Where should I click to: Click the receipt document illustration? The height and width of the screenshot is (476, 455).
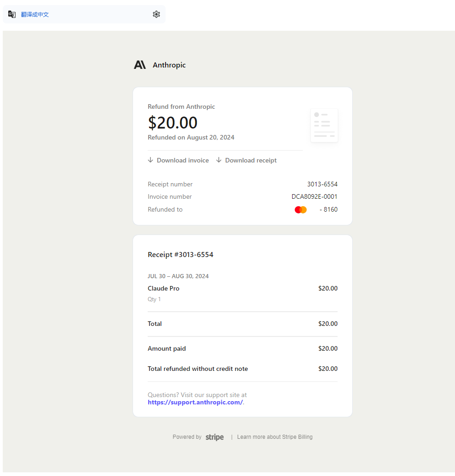pos(324,125)
